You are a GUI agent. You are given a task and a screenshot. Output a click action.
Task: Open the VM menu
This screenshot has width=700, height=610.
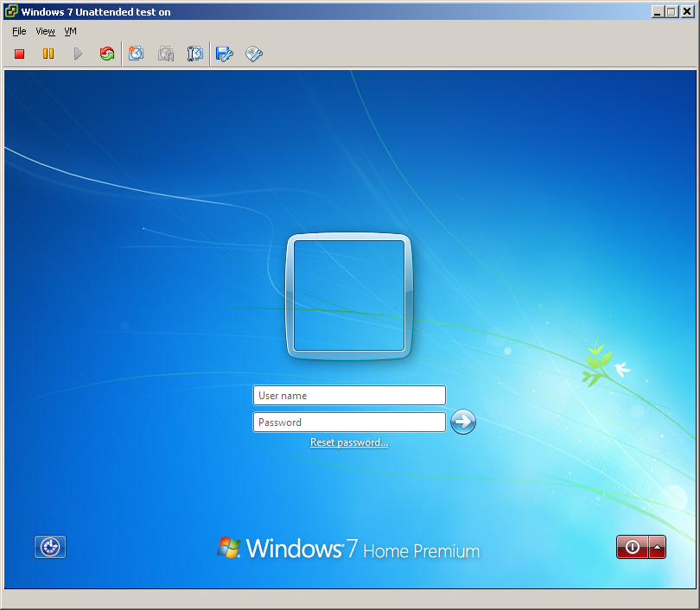coord(71,31)
